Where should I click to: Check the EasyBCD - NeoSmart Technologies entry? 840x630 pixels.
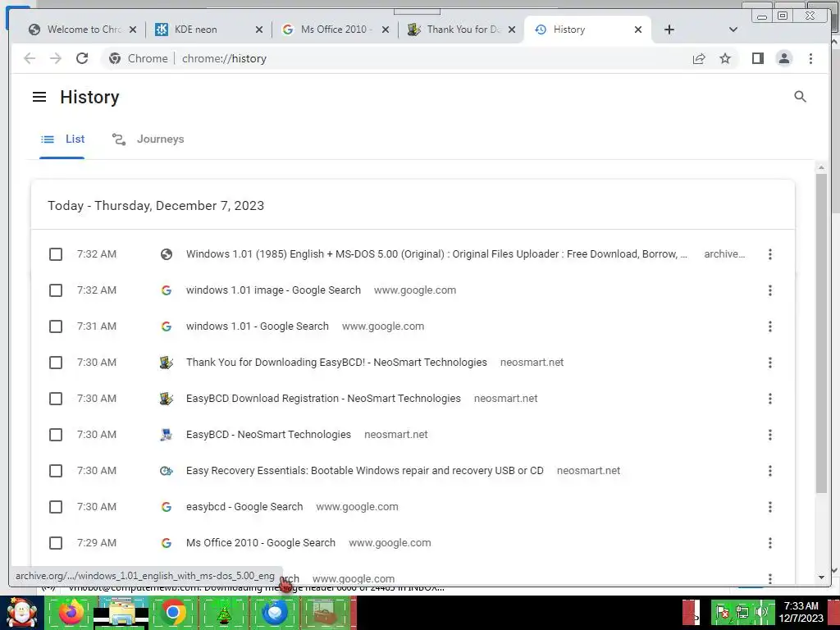click(56, 435)
